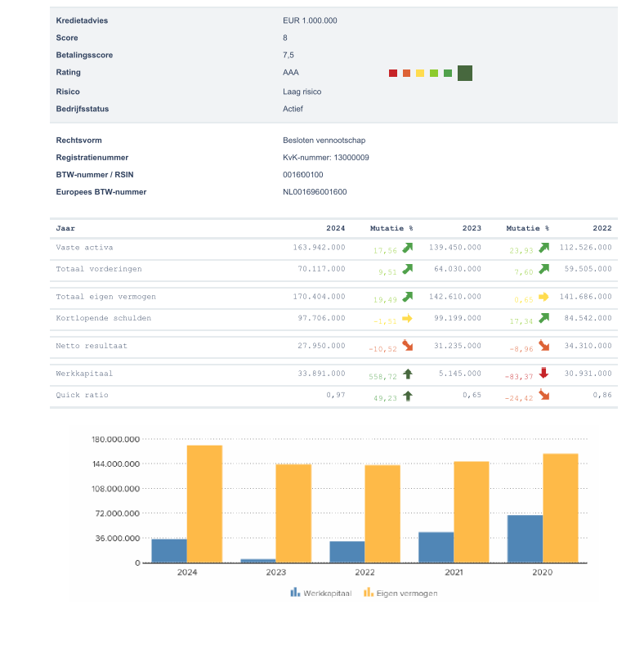The width and height of the screenshot is (644, 645).
Task: Click the red down arrow for Werkkapitaal 2023
Action: pos(543,374)
